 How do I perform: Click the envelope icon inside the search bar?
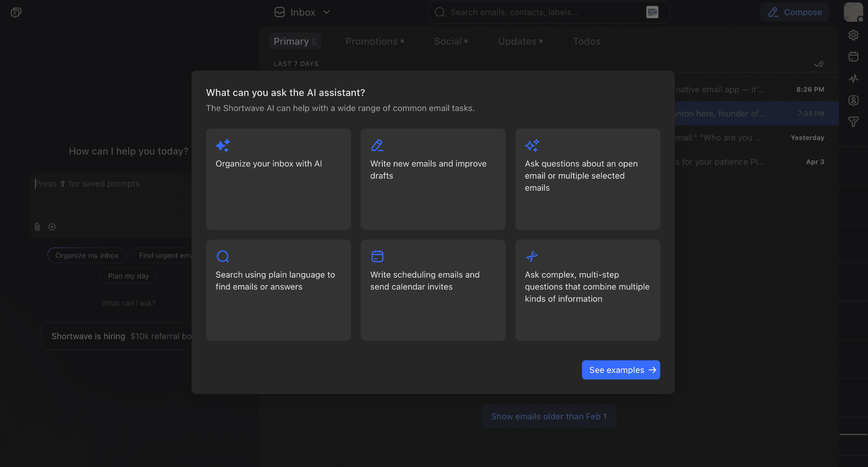652,12
